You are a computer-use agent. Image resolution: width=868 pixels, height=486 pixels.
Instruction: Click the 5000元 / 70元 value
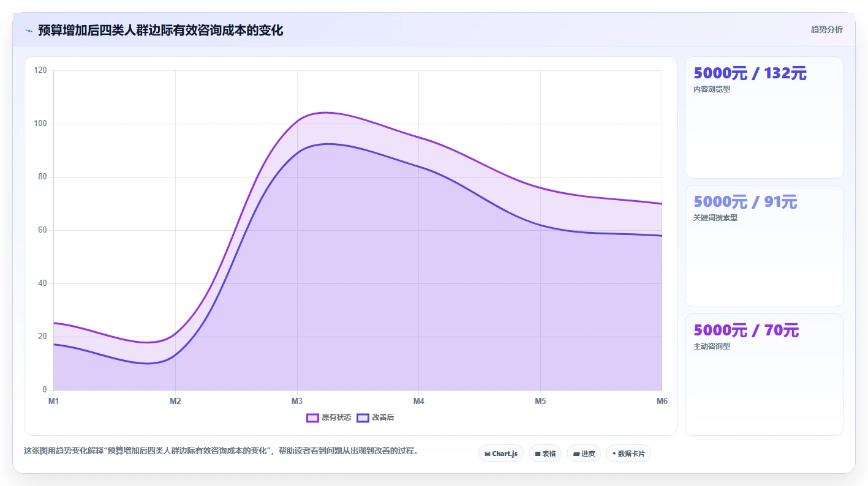point(746,331)
